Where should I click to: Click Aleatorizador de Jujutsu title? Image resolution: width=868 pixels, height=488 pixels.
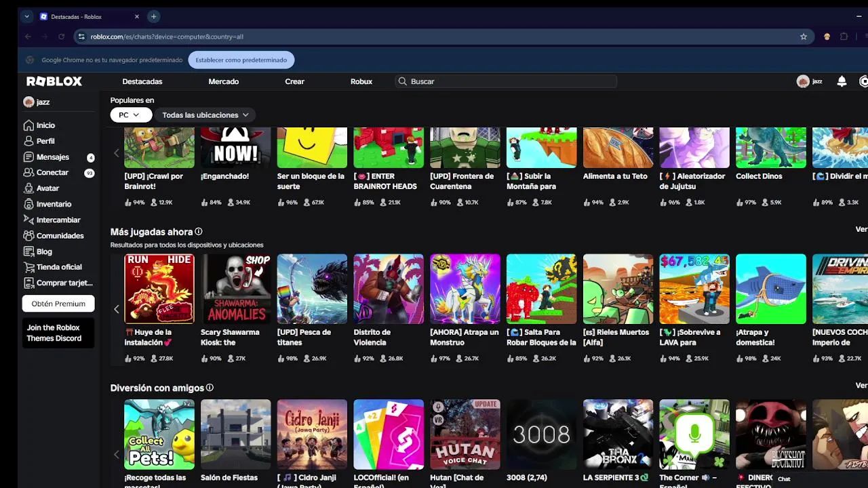(x=692, y=181)
